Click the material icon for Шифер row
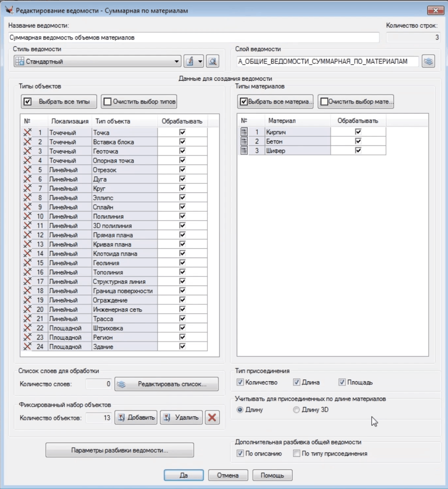Screen dimensions: 448x489 point(244,151)
